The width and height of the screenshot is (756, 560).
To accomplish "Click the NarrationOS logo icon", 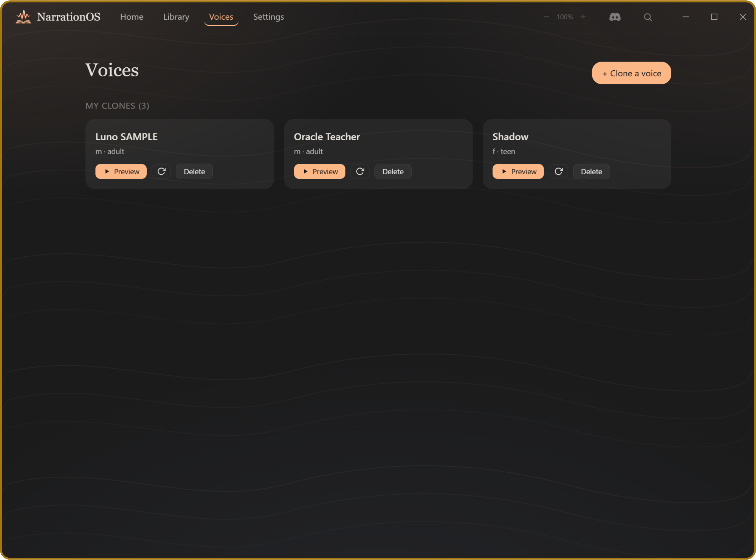I will (23, 17).
